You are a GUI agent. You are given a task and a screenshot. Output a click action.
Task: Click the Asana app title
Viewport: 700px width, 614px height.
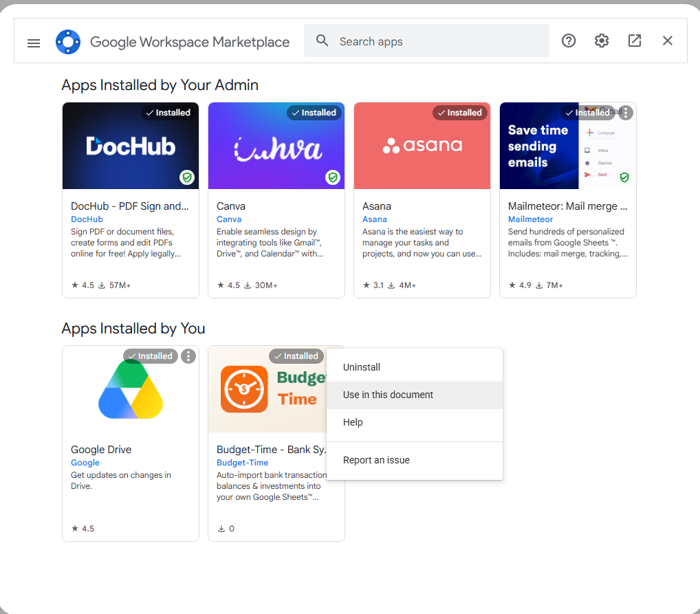click(376, 206)
